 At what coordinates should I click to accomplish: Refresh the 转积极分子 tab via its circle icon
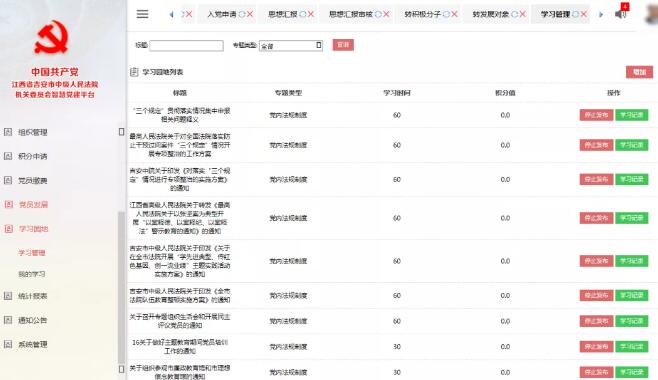(446, 14)
